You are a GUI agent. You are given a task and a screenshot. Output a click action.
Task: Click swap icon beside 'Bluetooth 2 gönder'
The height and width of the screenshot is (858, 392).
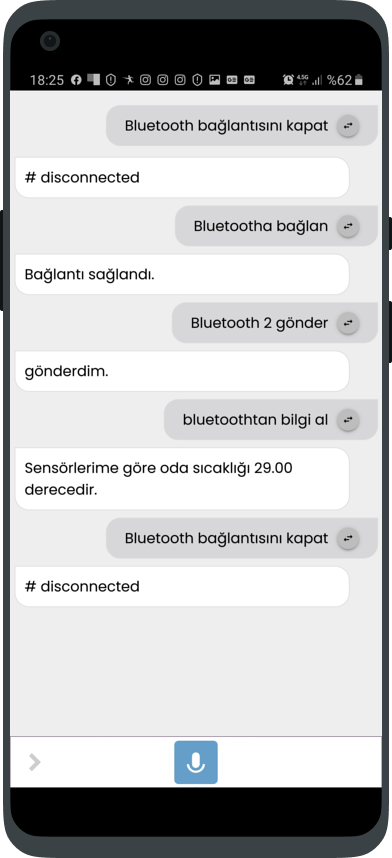(348, 323)
